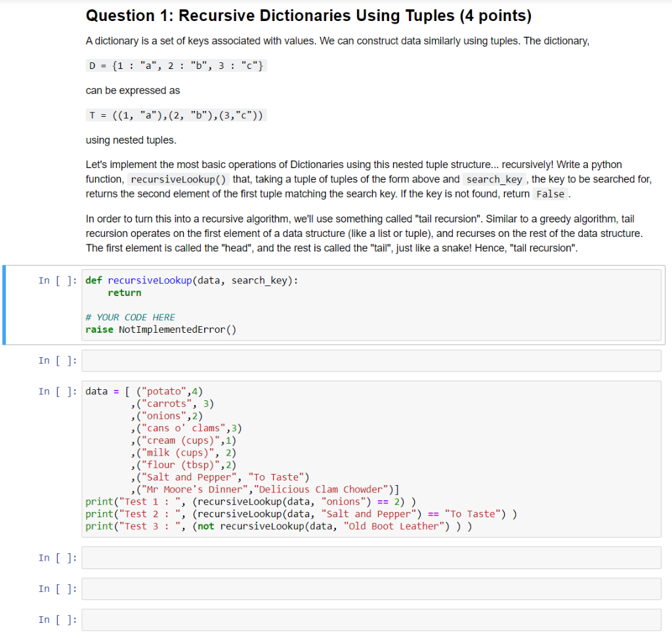Viewport: 672px width, 638px height.
Task: Click the inline 'False' code in the description
Action: (551, 194)
